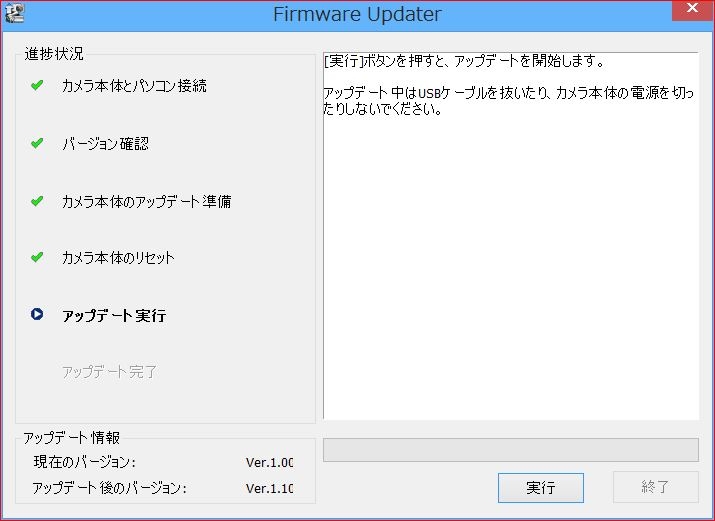The width and height of the screenshot is (715, 521).
Task: Click the greyed-out 終了 button
Action: 655,487
